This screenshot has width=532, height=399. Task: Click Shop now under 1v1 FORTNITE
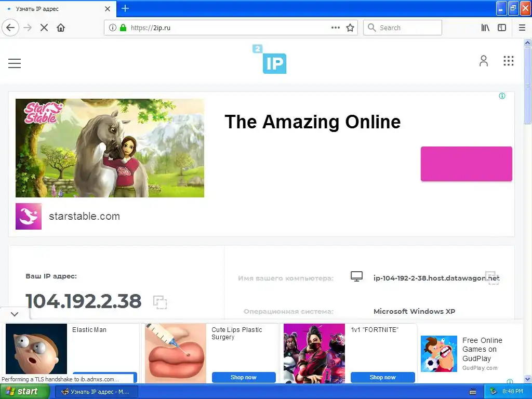383,377
